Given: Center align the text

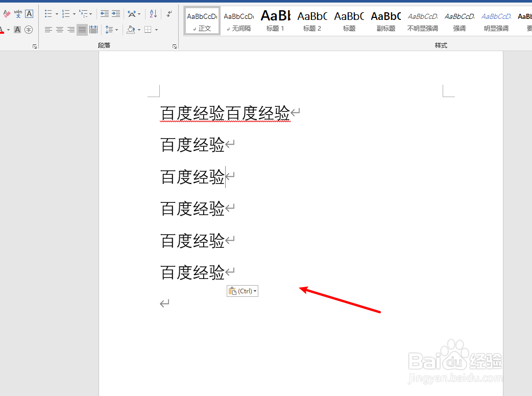Looking at the screenshot, I should 60,30.
